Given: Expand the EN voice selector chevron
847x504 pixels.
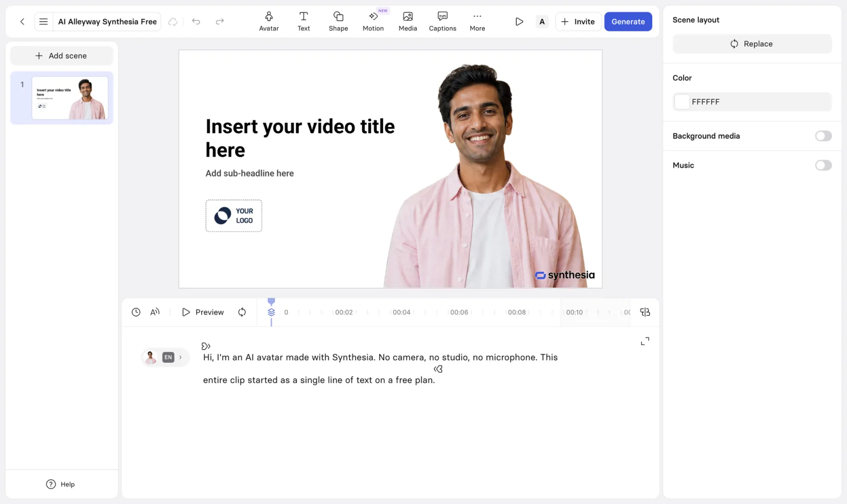Looking at the screenshot, I should [181, 358].
